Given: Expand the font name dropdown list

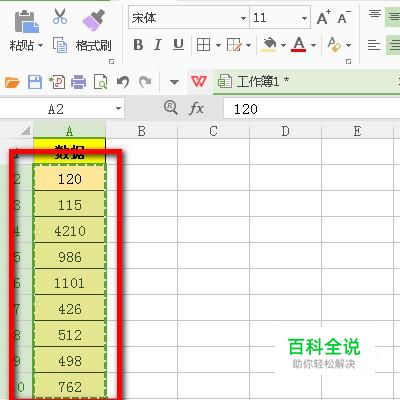Looking at the screenshot, I should [x=244, y=18].
